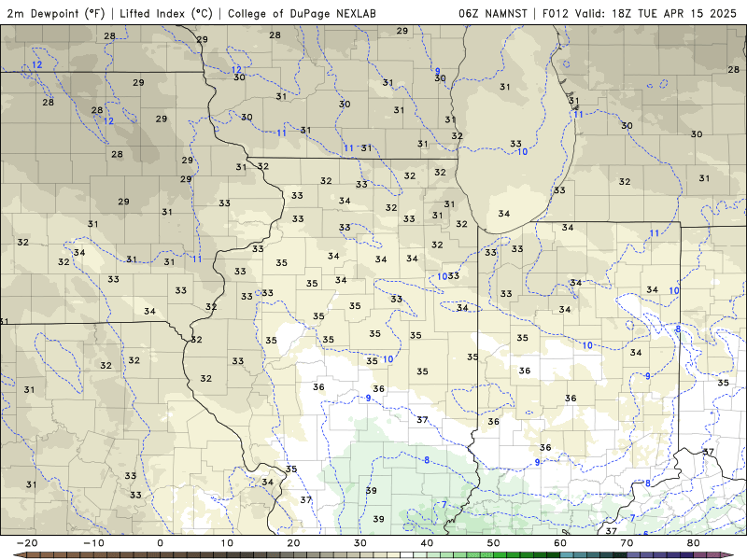Click the -10 label on the color scale

pyautogui.click(x=93, y=543)
